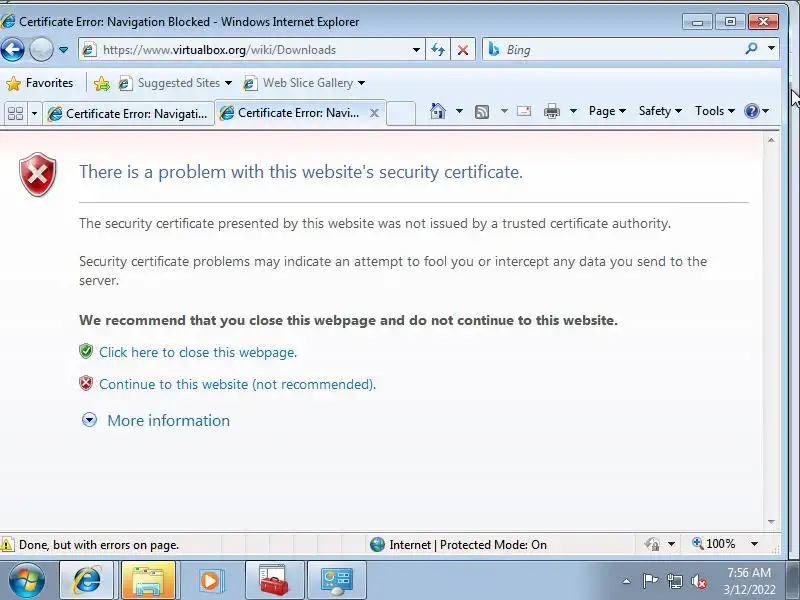Click the Forward navigation button
800x600 pixels.
(41, 49)
